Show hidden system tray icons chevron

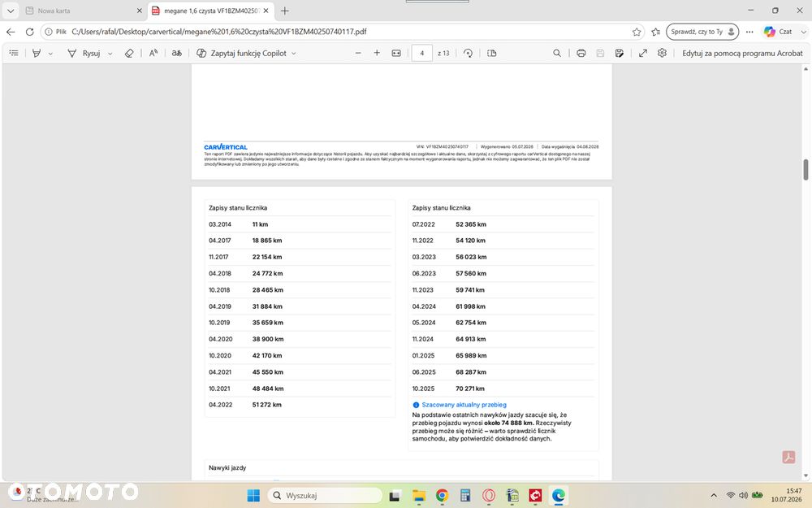point(714,496)
